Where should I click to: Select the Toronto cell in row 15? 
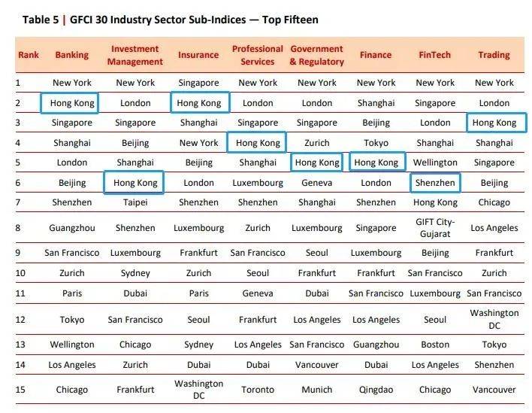[258, 390]
